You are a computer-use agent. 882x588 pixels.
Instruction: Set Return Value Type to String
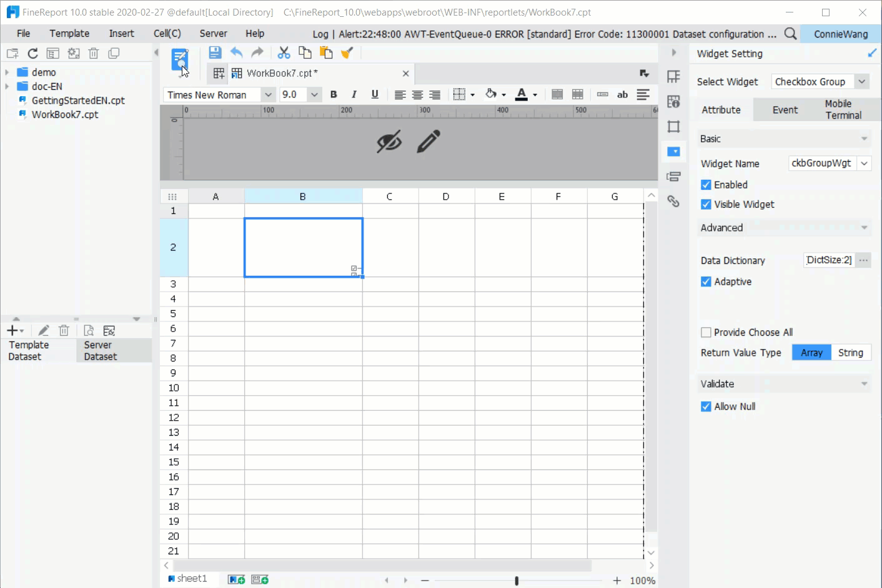[851, 352]
